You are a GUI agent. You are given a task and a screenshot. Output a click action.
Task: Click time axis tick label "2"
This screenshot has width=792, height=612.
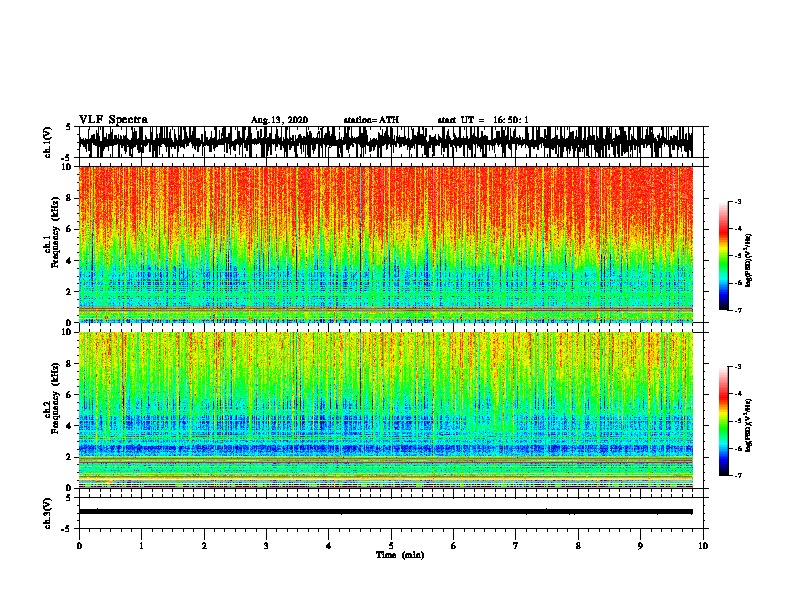pos(204,546)
